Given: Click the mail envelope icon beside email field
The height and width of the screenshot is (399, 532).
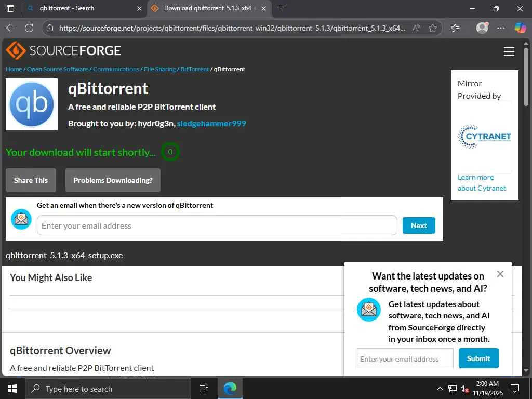Looking at the screenshot, I should (x=21, y=219).
